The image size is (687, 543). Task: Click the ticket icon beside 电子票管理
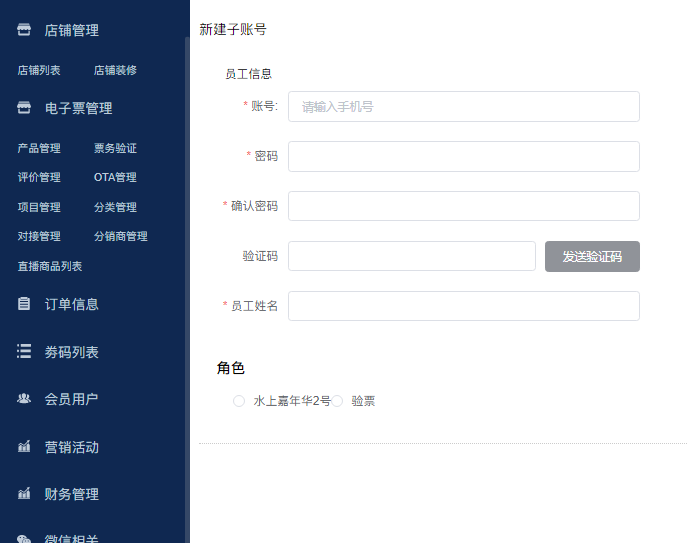pyautogui.click(x=24, y=108)
